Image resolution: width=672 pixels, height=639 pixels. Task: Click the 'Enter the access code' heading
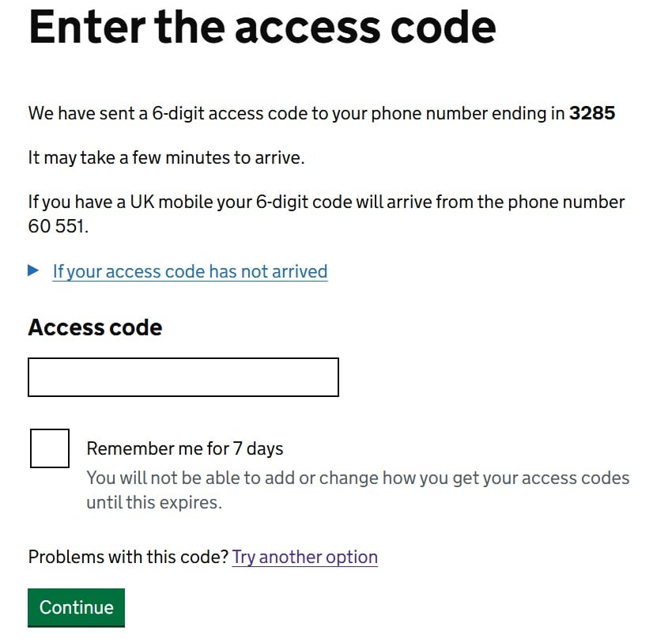click(x=262, y=26)
